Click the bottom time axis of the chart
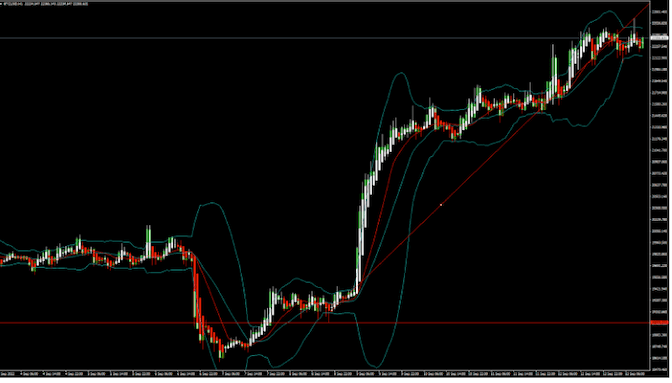 coord(325,374)
